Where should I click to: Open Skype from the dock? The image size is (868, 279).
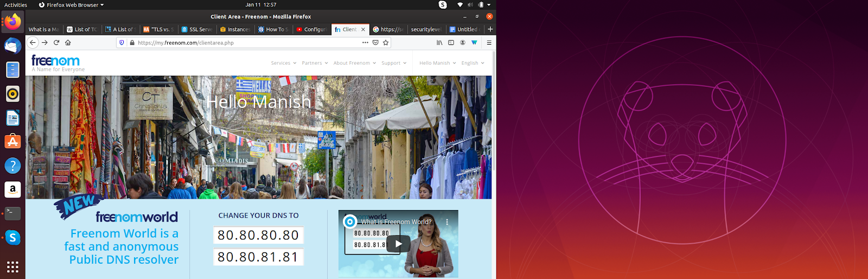pos(12,237)
